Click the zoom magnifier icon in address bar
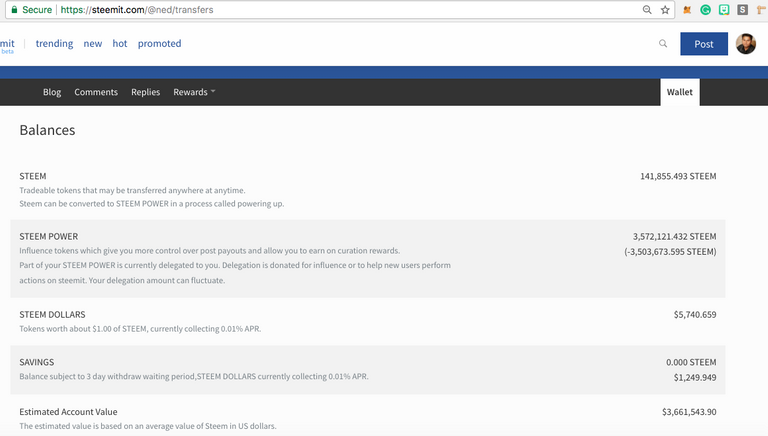This screenshot has height=436, width=768. 647,10
